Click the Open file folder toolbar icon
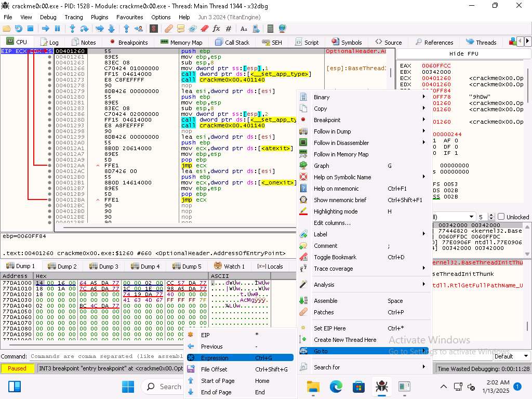Image resolution: width=532 pixels, height=399 pixels. pyautogui.click(x=7, y=29)
